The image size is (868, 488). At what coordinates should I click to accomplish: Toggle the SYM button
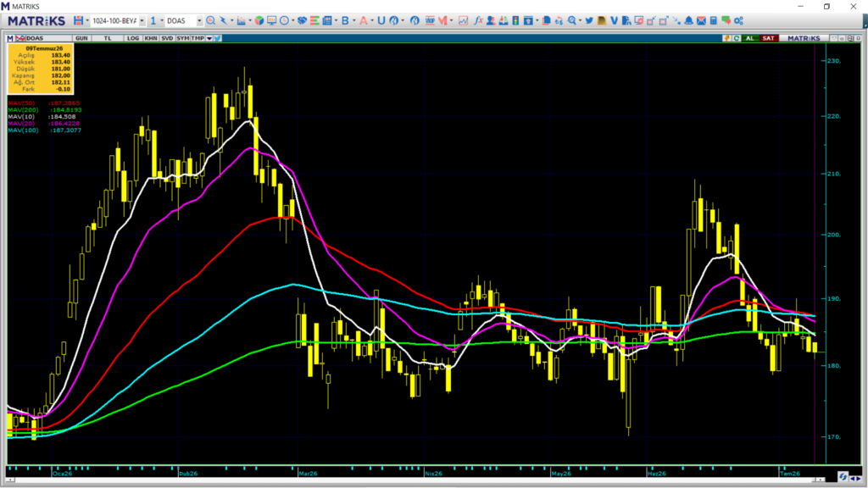pyautogui.click(x=183, y=38)
